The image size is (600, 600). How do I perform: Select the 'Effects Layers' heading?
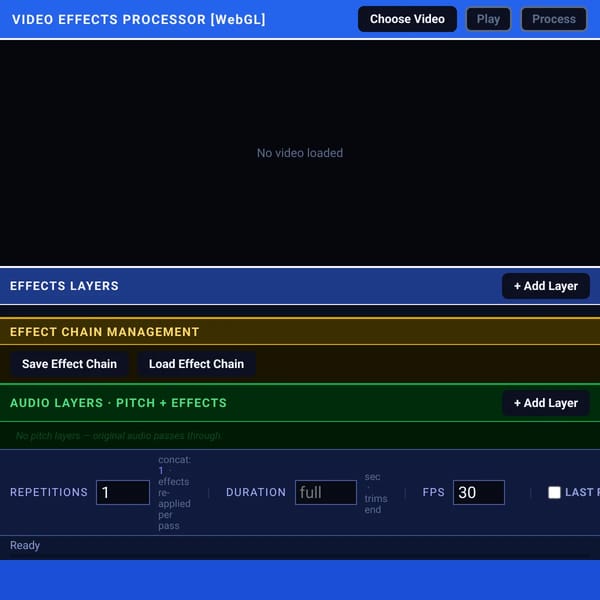[x=64, y=286]
